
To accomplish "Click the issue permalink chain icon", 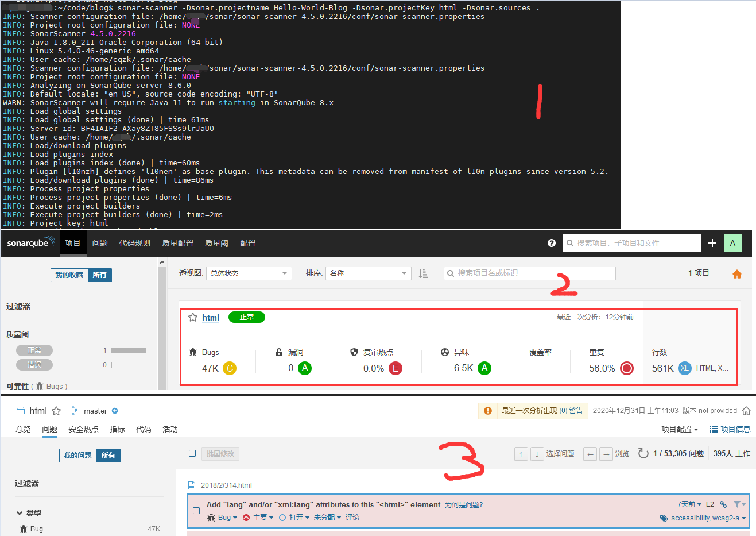I will pos(723,504).
